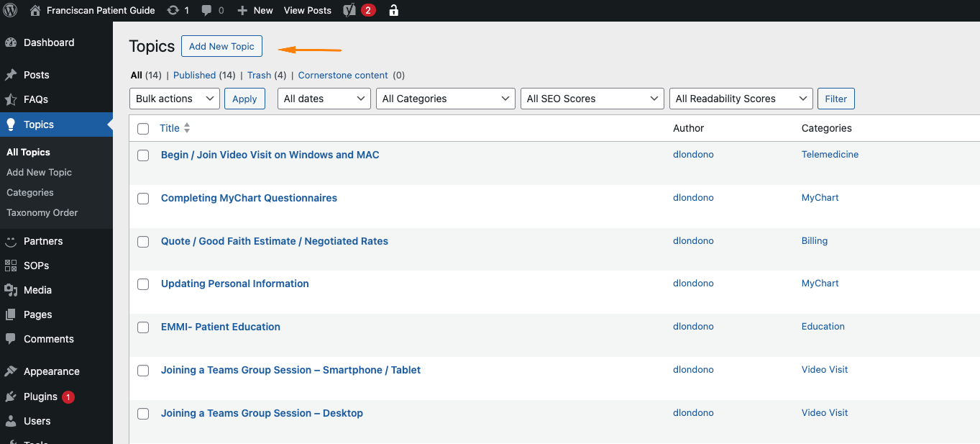Image resolution: width=980 pixels, height=444 pixels.
Task: Click the Dashboard gauge icon
Action: click(11, 42)
